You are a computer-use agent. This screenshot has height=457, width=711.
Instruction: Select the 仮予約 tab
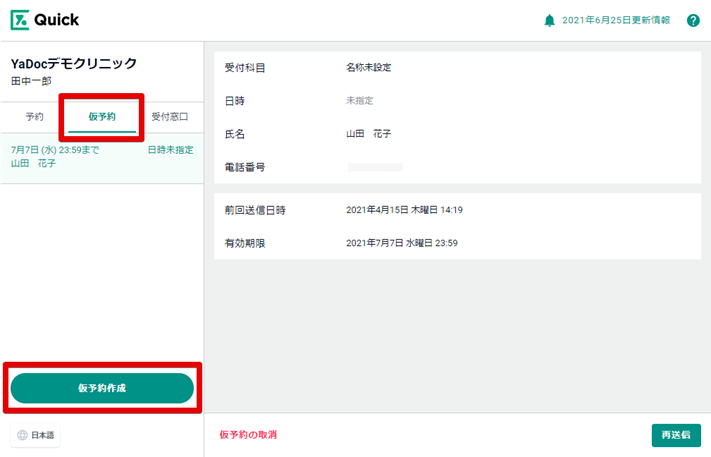(102, 117)
